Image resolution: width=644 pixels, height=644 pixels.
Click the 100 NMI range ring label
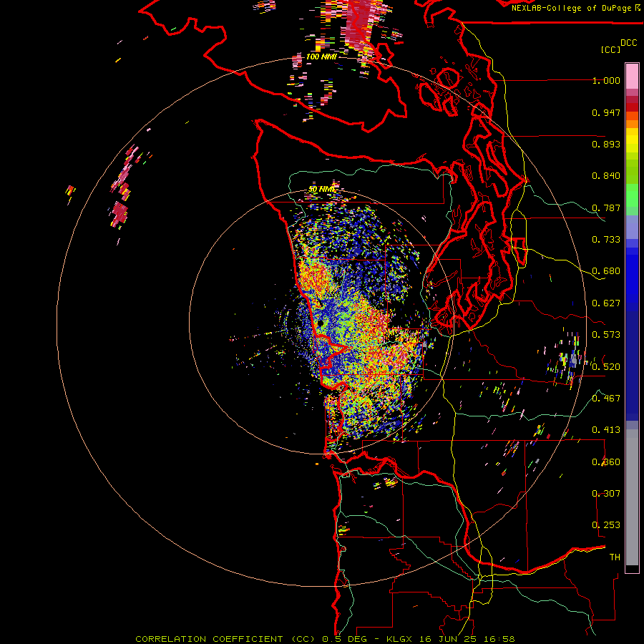click(x=321, y=57)
